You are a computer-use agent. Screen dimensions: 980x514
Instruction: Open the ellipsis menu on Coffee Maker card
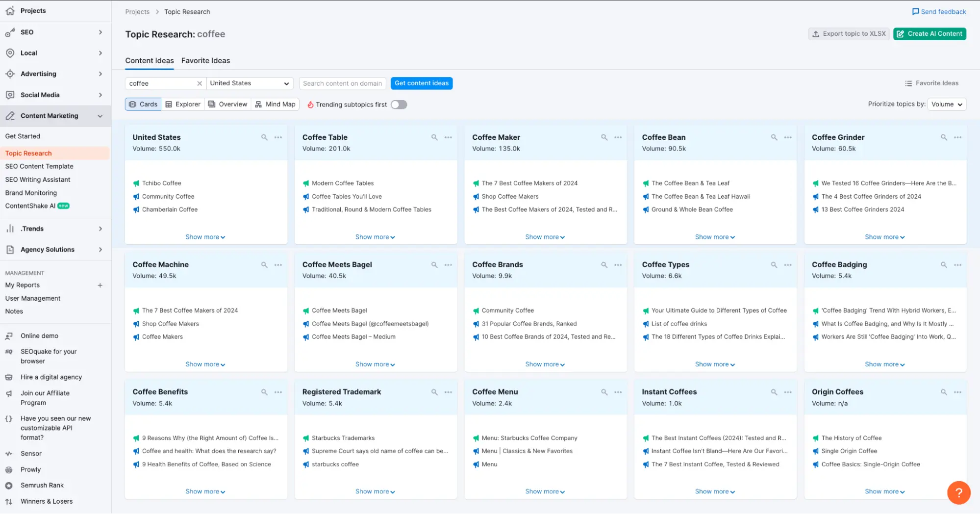[x=617, y=138]
